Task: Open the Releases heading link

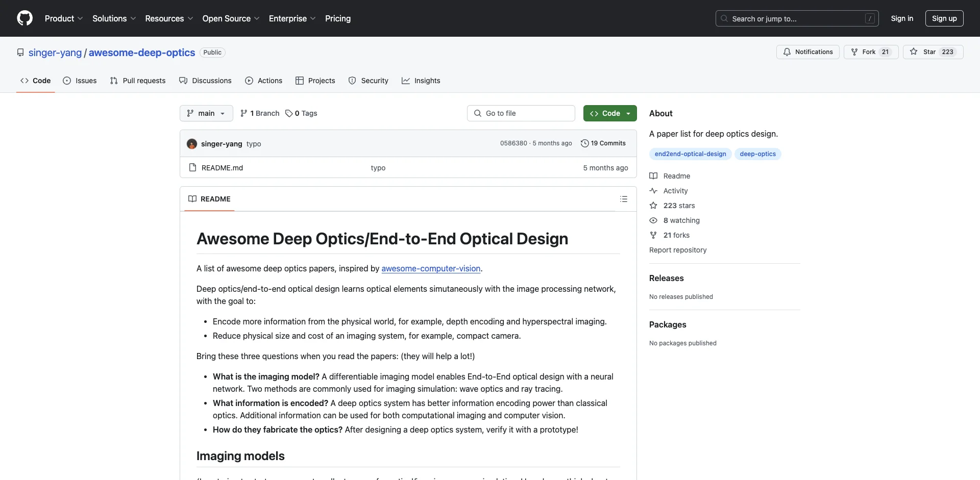Action: point(666,278)
